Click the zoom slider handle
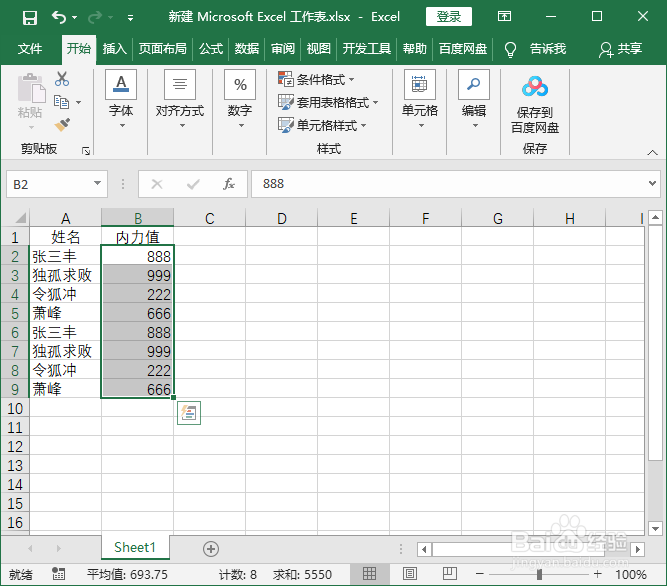This screenshot has height=586, width=667. pyautogui.click(x=539, y=575)
